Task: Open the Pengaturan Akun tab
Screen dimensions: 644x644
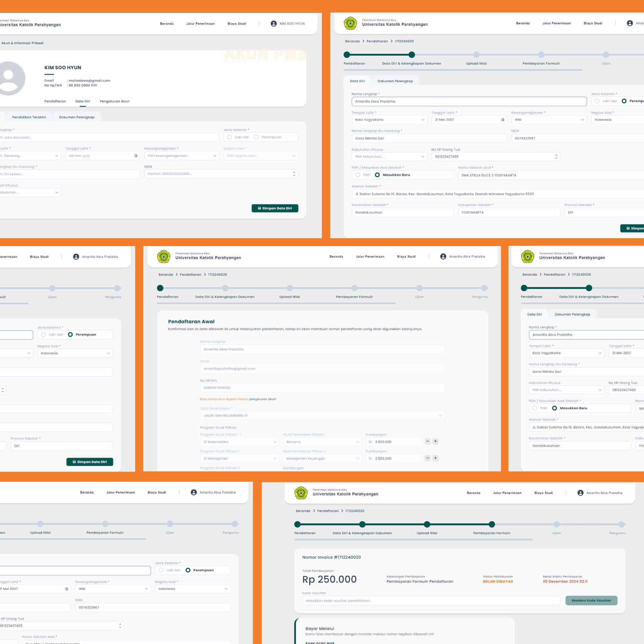Action: coord(115,101)
